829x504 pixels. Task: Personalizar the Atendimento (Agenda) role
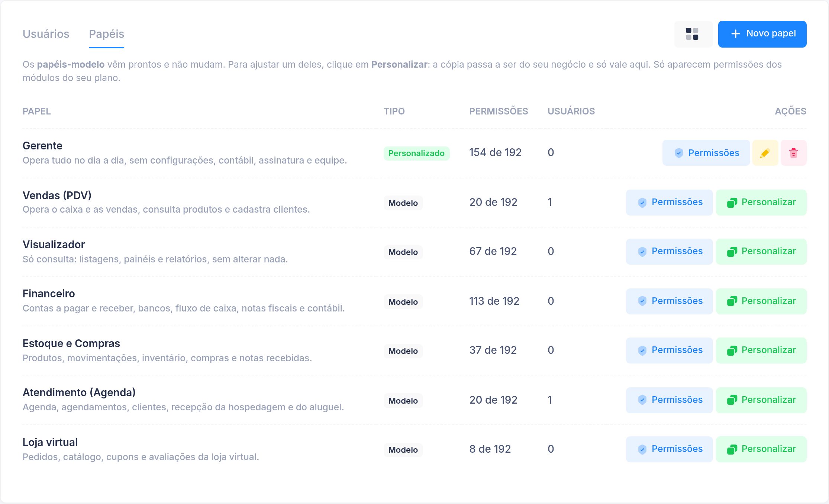[x=761, y=400]
